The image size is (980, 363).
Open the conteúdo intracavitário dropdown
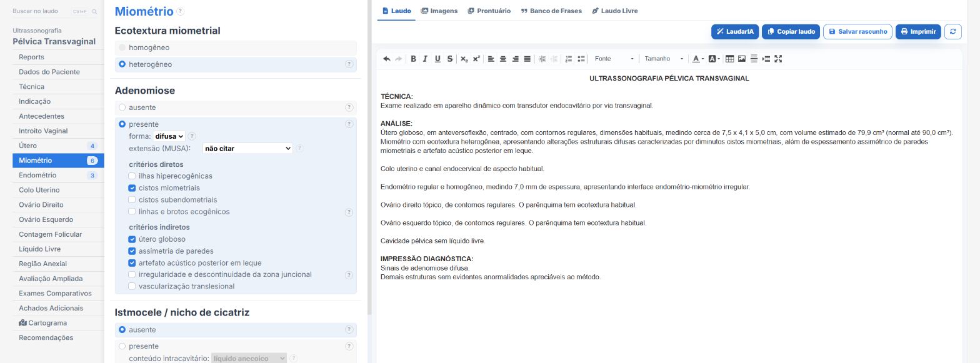[x=249, y=359]
